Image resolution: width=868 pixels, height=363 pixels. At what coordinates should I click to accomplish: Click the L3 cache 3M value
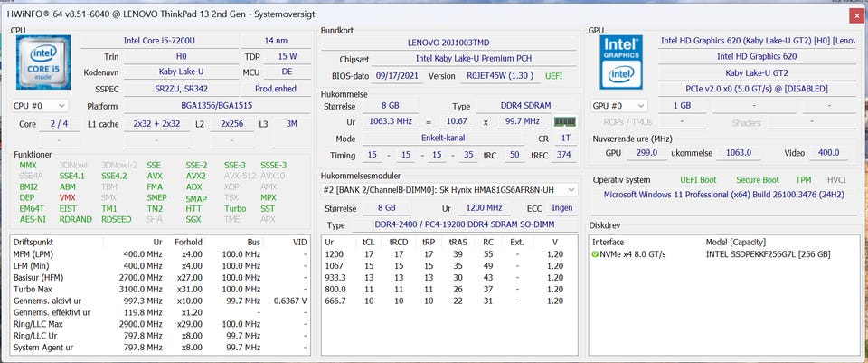click(291, 124)
